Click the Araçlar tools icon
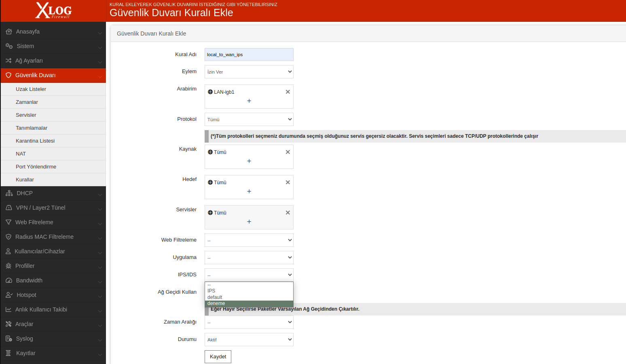Viewport: 626px width, 364px height. click(8, 324)
